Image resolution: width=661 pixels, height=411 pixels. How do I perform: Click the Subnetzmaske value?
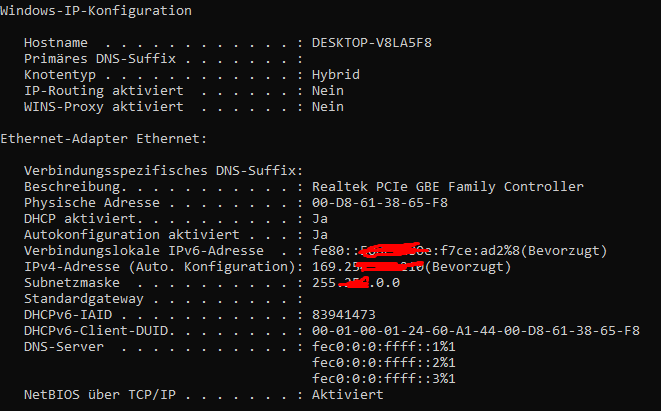pyautogui.click(x=356, y=282)
